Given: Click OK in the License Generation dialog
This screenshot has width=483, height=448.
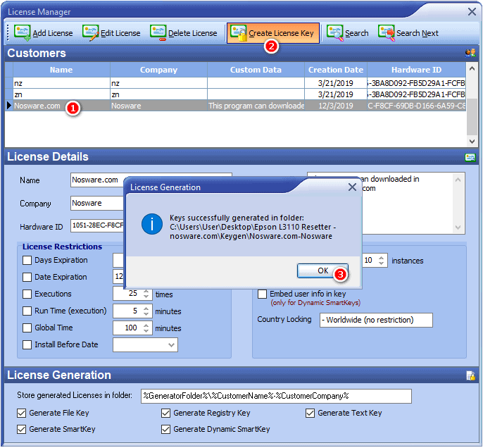Looking at the screenshot, I should click(x=322, y=270).
